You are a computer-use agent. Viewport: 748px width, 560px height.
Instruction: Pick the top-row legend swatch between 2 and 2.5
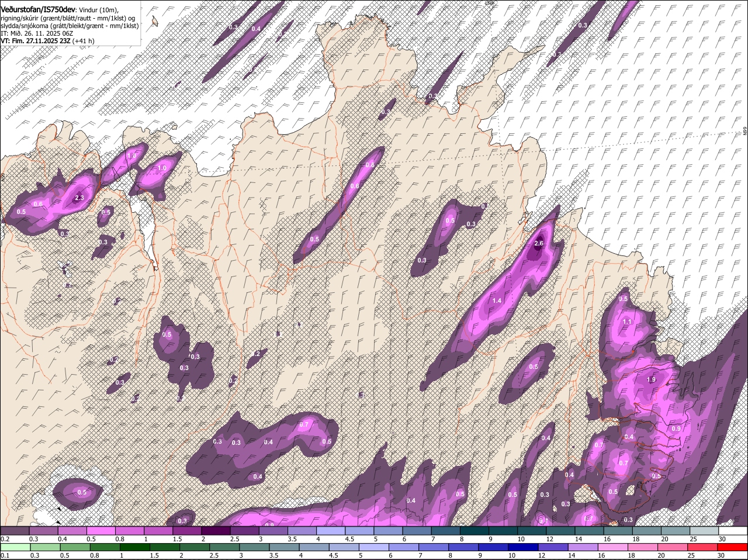216,531
